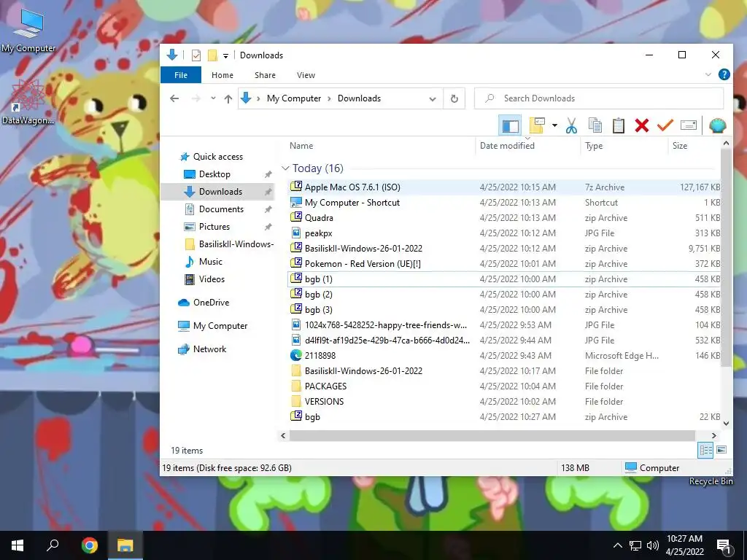Select Pictures in the navigation pane
Viewport: 747px width, 560px height.
214,227
